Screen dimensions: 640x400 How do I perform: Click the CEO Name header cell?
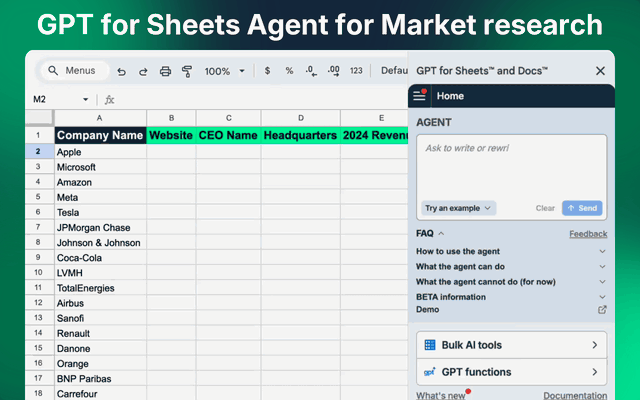tap(229, 135)
